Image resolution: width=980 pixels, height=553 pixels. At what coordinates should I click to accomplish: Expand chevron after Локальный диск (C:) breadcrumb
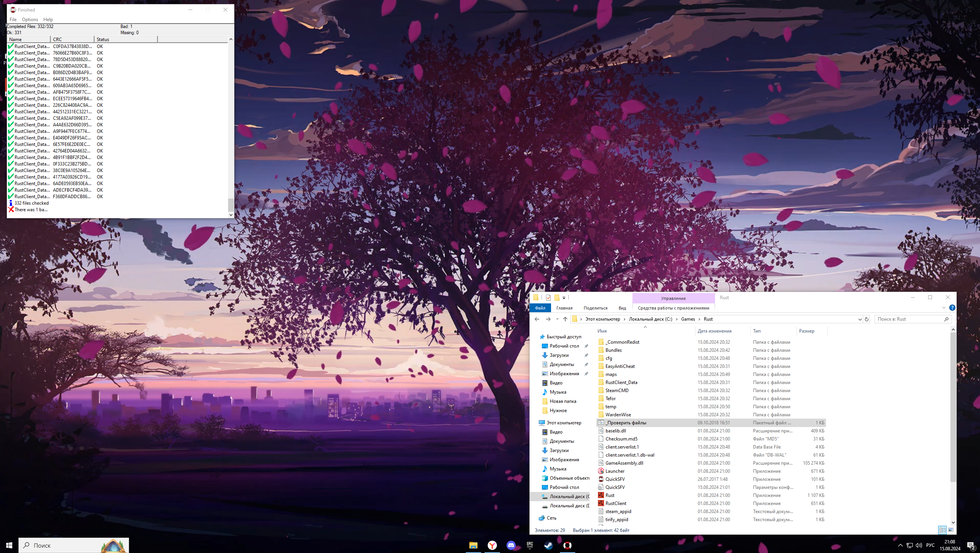click(677, 319)
